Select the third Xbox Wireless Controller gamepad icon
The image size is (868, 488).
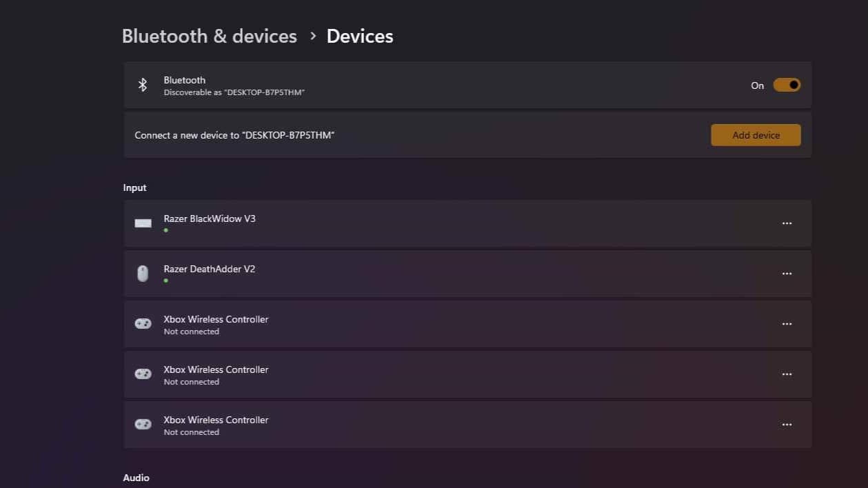pyautogui.click(x=143, y=424)
